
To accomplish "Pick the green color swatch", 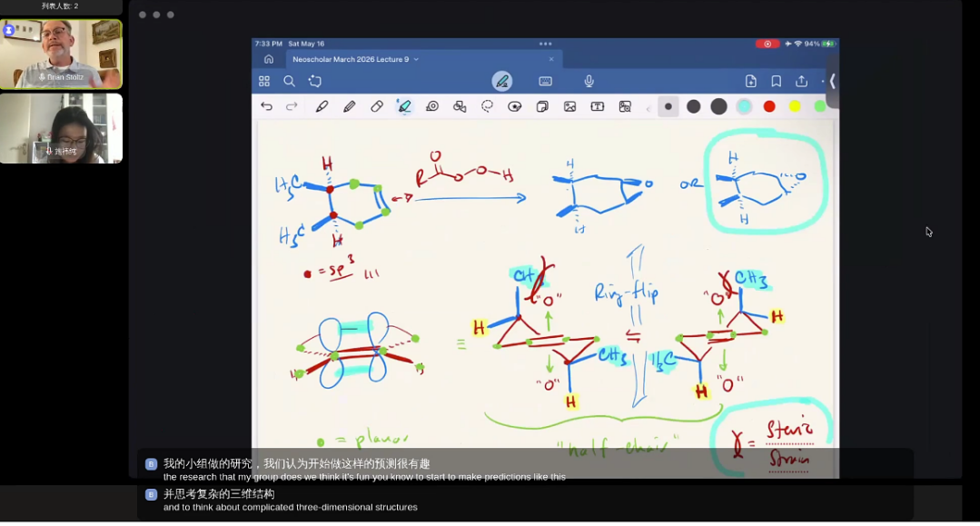I will [820, 107].
